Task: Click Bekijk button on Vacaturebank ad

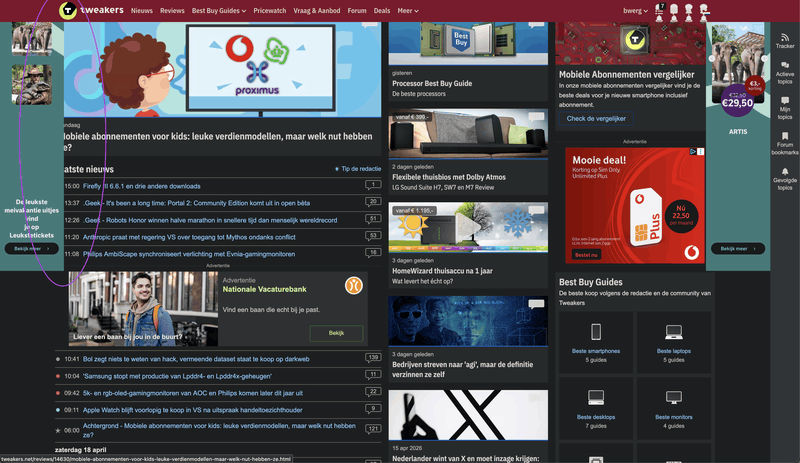Action: point(336,333)
